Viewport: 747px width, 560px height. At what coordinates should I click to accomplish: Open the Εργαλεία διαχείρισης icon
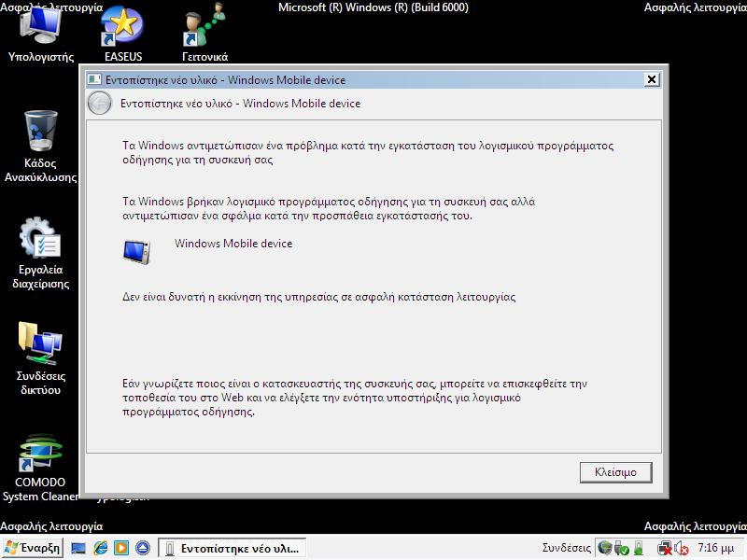tap(40, 253)
